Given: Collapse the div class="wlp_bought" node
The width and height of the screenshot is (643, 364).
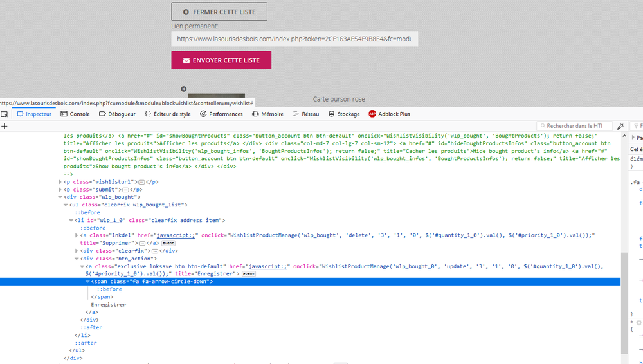Looking at the screenshot, I should pyautogui.click(x=60, y=197).
